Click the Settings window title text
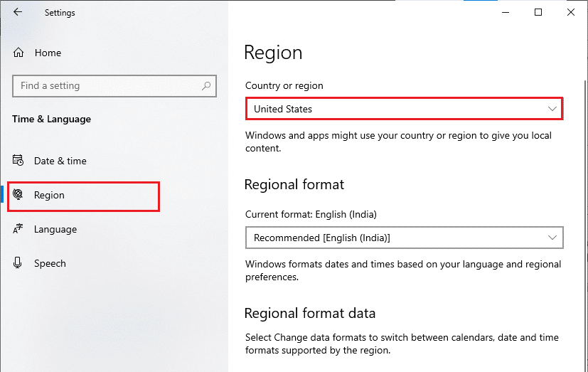 point(60,13)
